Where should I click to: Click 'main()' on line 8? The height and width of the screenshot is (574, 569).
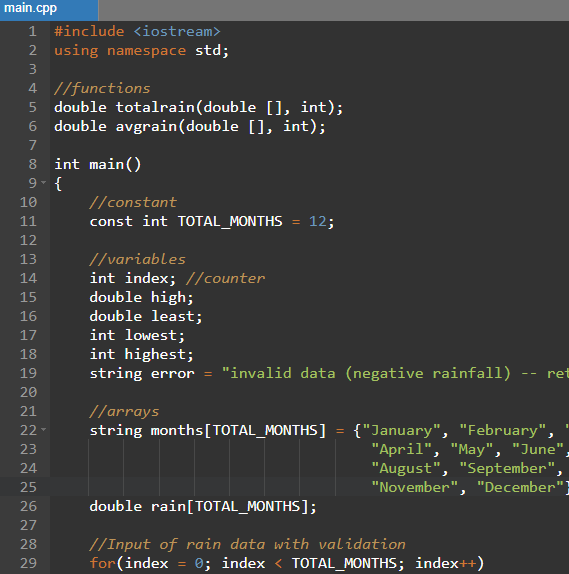[115, 164]
